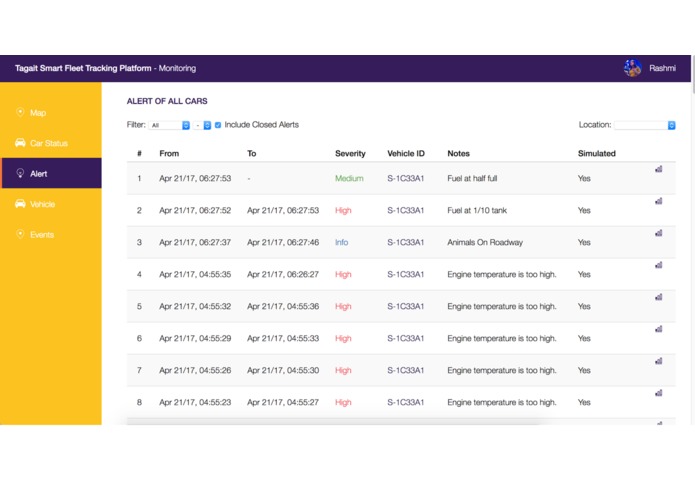Select Alert menu item

(51, 173)
